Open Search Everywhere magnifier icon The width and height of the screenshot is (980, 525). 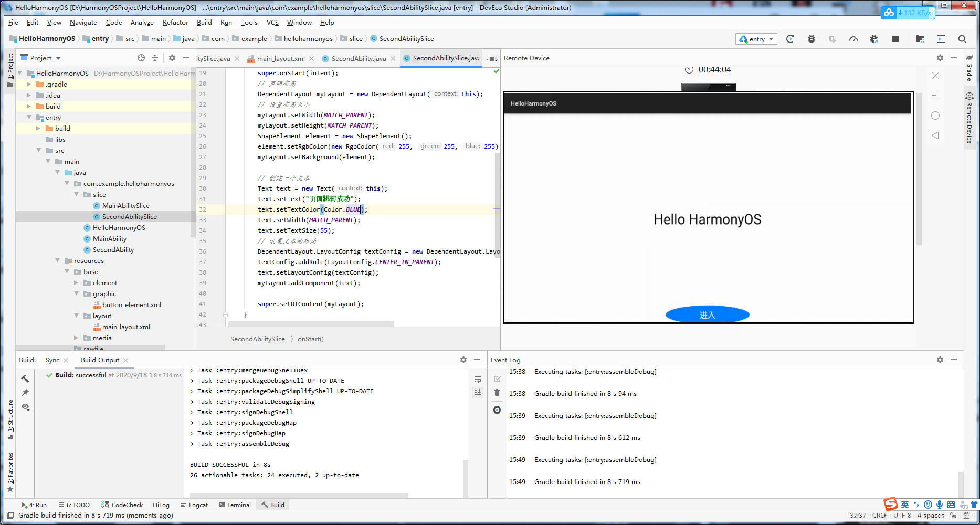[962, 39]
